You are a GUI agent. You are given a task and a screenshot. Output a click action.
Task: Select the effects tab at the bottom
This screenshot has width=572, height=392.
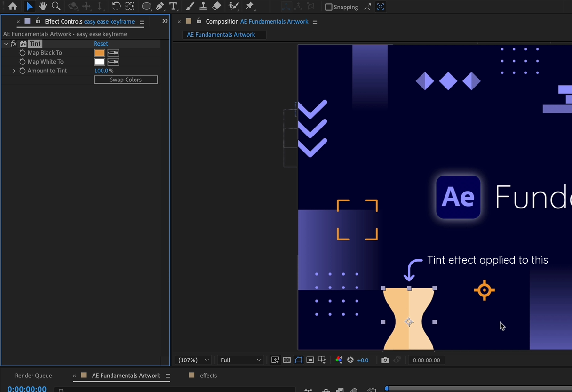pyautogui.click(x=208, y=376)
